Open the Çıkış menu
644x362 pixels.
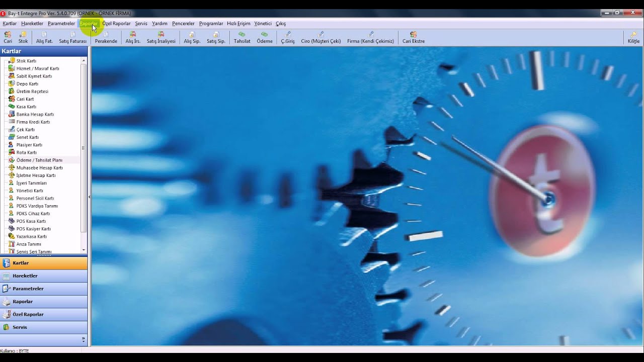point(280,24)
